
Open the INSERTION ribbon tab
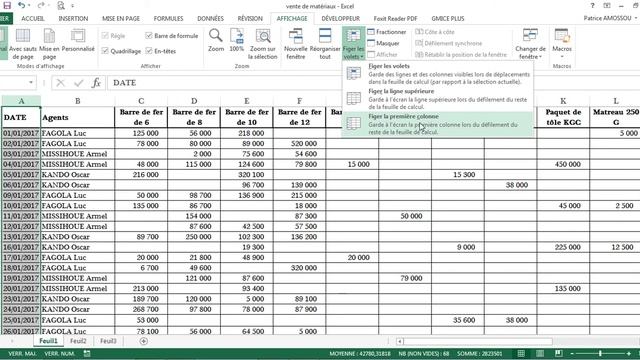[73, 18]
